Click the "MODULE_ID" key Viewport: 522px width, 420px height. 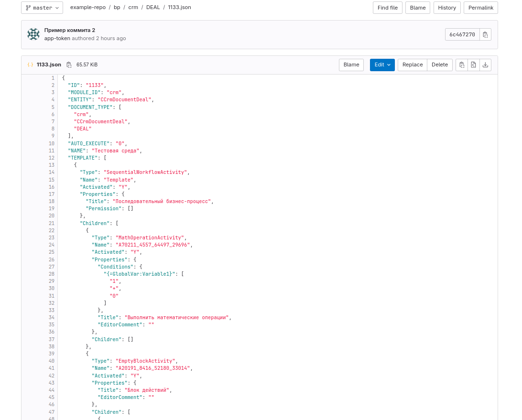click(x=84, y=92)
